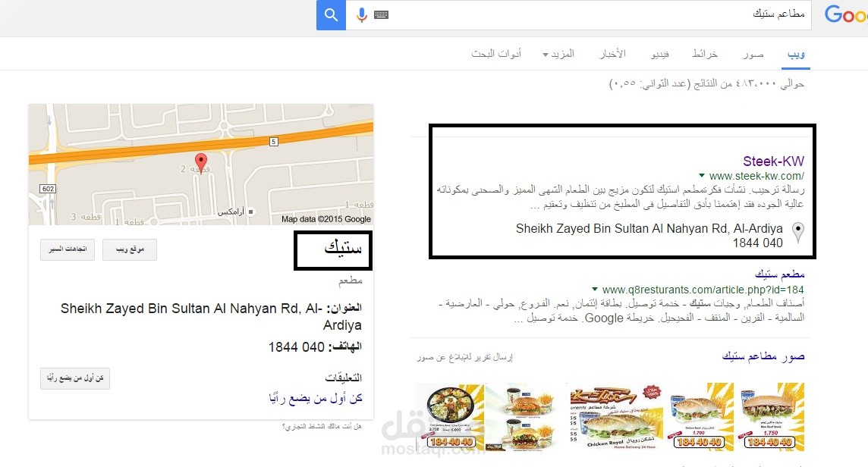Expand green arrow beside q8resturants URL
Viewport: 868px width, 467px height.
coord(595,289)
